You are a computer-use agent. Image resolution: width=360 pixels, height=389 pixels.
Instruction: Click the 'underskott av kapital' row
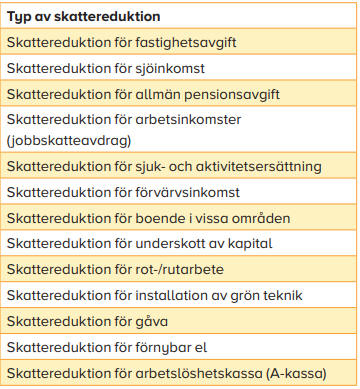pyautogui.click(x=179, y=243)
